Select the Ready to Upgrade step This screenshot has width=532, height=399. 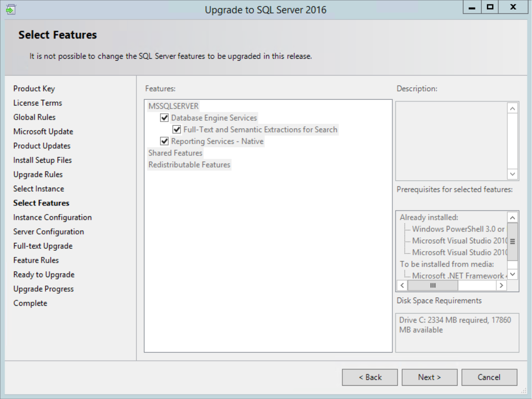click(44, 275)
